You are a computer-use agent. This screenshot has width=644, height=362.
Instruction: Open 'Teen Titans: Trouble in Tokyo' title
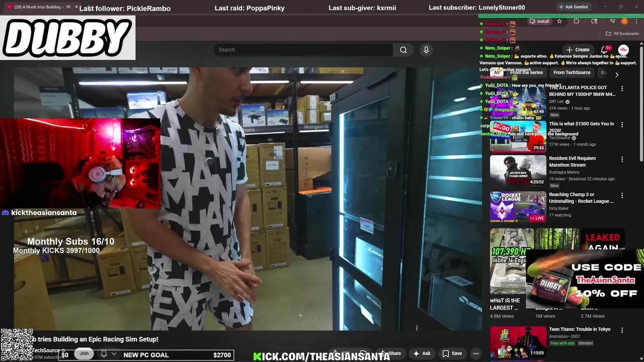[x=580, y=329]
